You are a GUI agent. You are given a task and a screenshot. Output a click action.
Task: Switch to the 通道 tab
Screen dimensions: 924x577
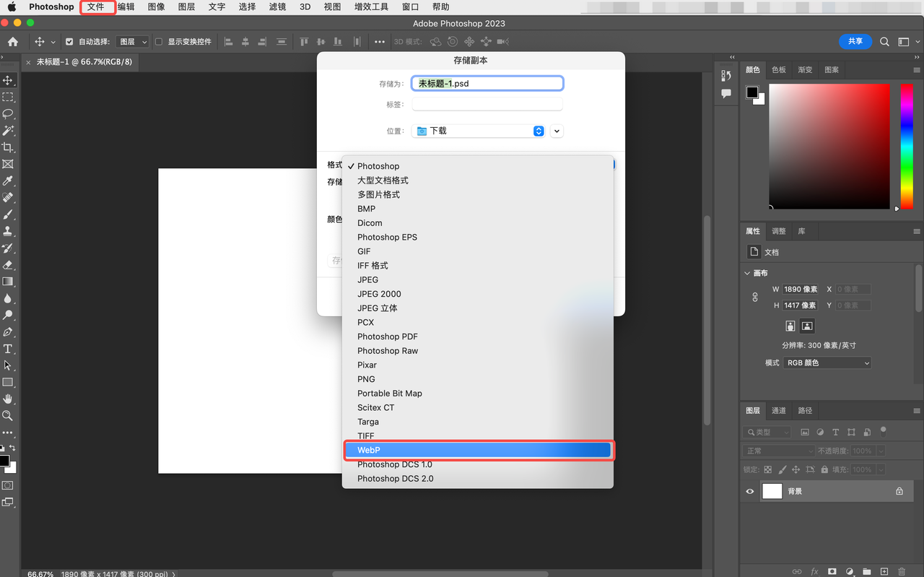(779, 410)
